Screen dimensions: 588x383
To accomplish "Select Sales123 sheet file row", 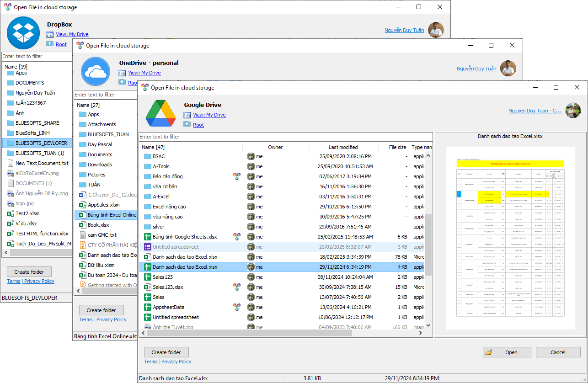I will point(282,277).
